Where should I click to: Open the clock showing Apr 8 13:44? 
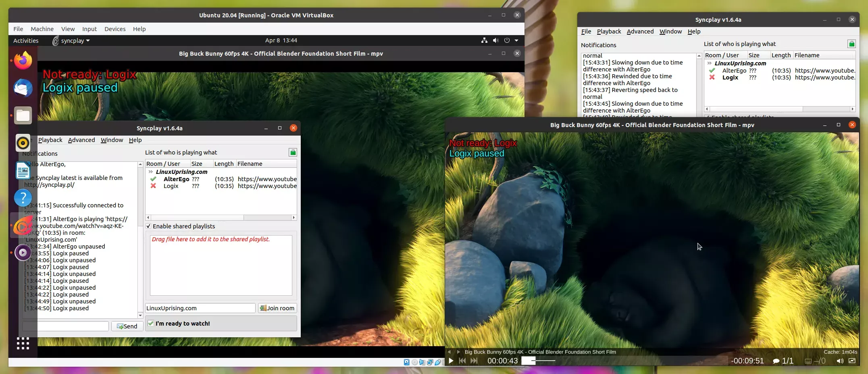(281, 40)
